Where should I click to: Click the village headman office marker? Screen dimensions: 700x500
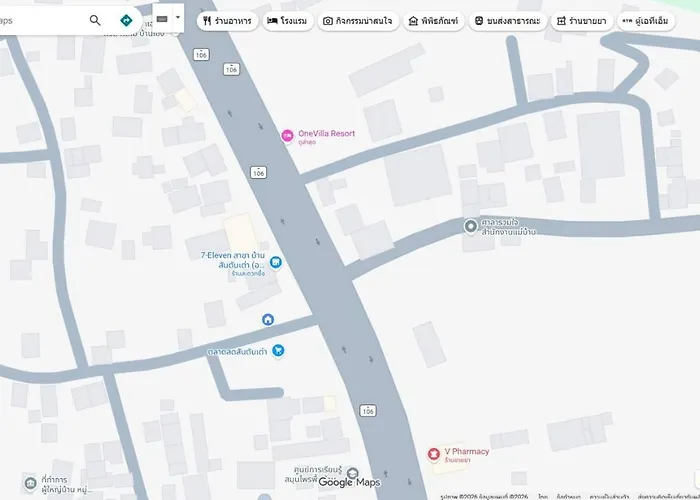(x=30, y=483)
